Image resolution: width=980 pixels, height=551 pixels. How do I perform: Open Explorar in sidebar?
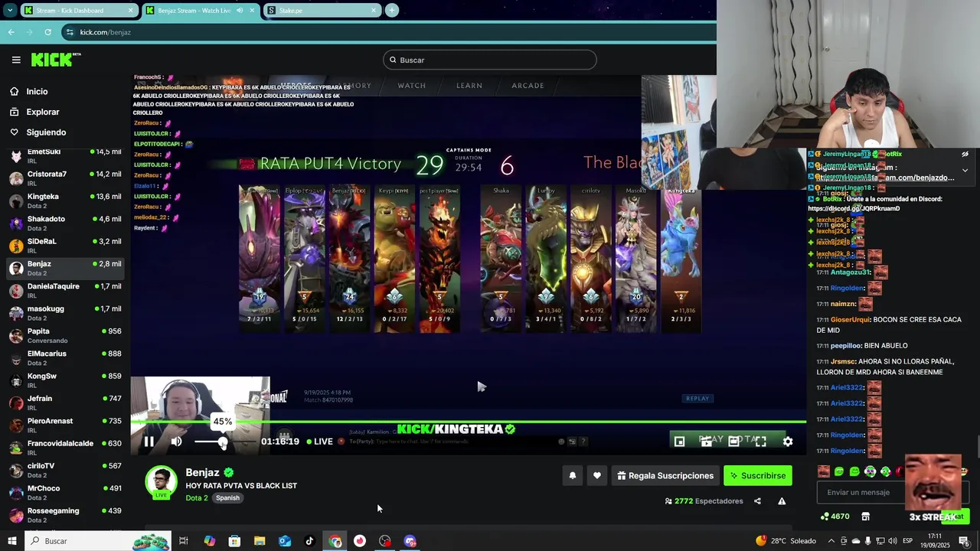click(42, 112)
